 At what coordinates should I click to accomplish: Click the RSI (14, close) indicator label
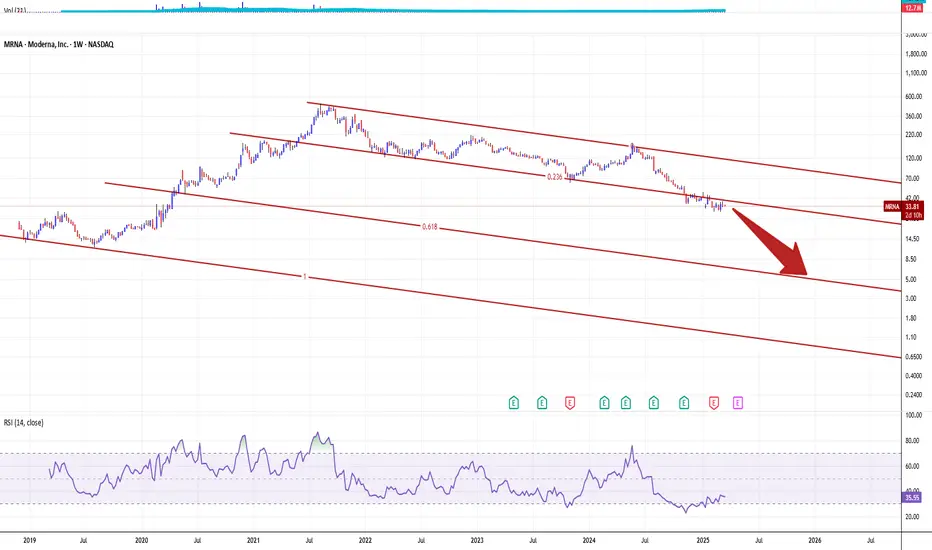coord(23,423)
